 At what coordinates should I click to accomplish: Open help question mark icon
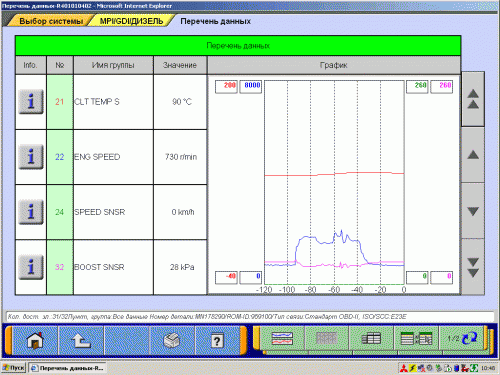217,340
